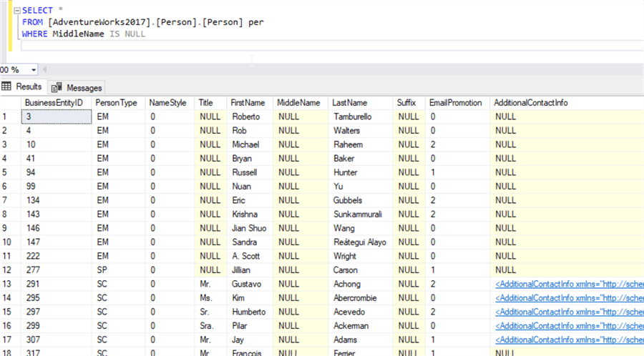This screenshot has height=356, width=644.
Task: Open AdditionalContactInfo XML link for Kim Abercrombie
Action: (x=569, y=298)
